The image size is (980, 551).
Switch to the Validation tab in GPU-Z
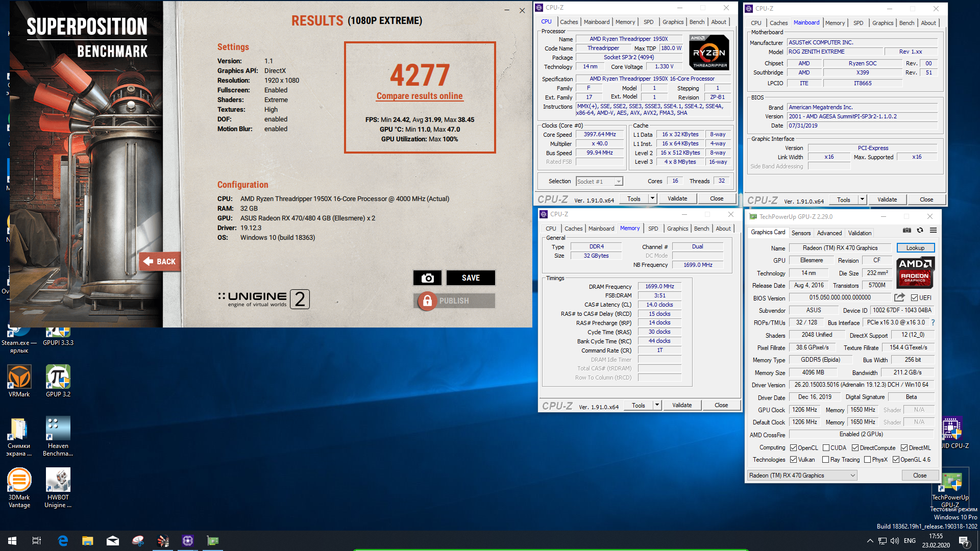click(x=860, y=233)
